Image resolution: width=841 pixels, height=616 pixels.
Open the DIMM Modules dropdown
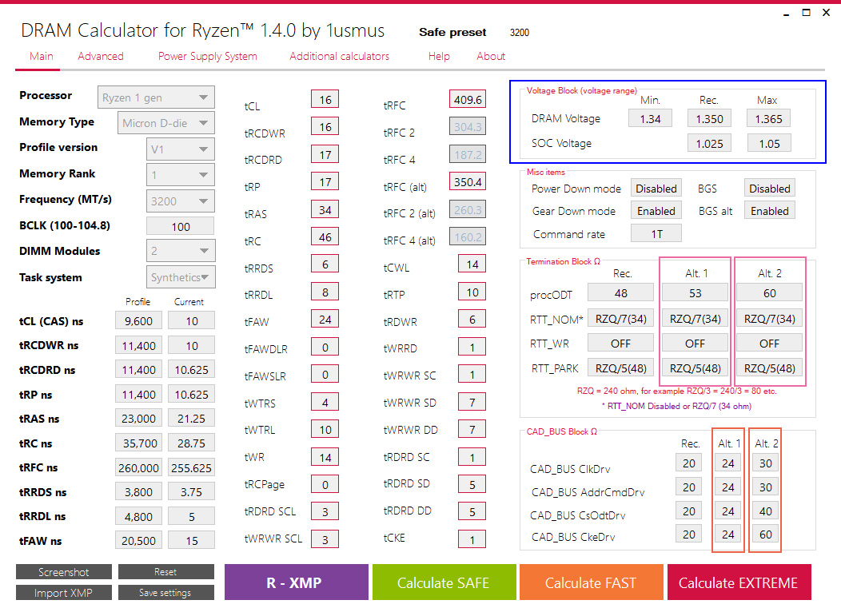tap(180, 250)
